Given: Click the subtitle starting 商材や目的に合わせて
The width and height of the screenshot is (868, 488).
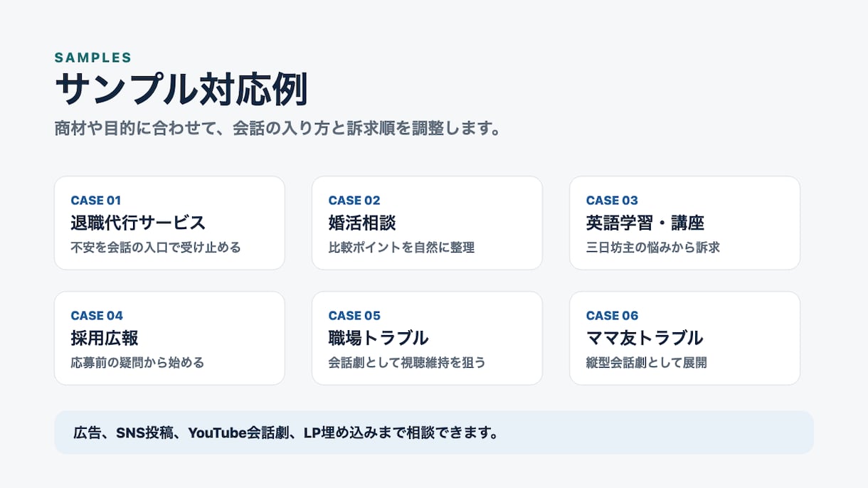Looking at the screenshot, I should pyautogui.click(x=279, y=129).
